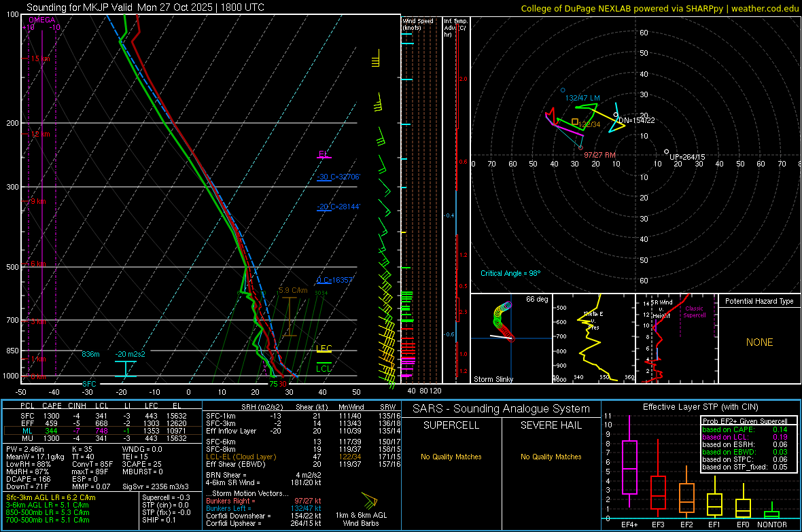This screenshot has width=802, height=532.
Task: Click the LCL-EL (Cloud Layer) row
Action: (303, 457)
